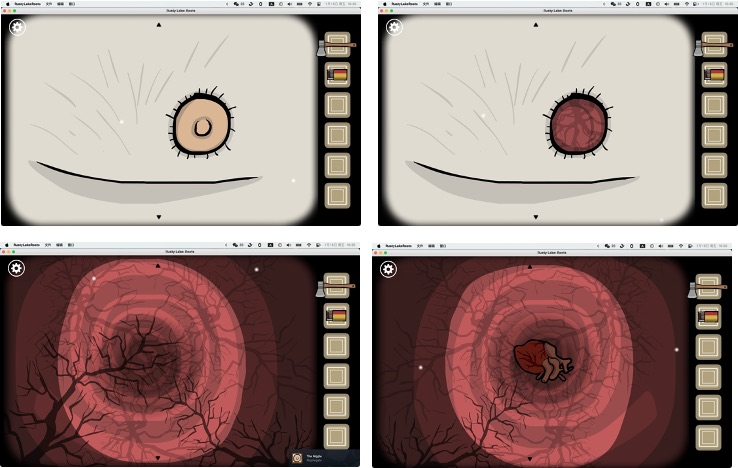Click settings gear in bloodshot circle scene

394,27
